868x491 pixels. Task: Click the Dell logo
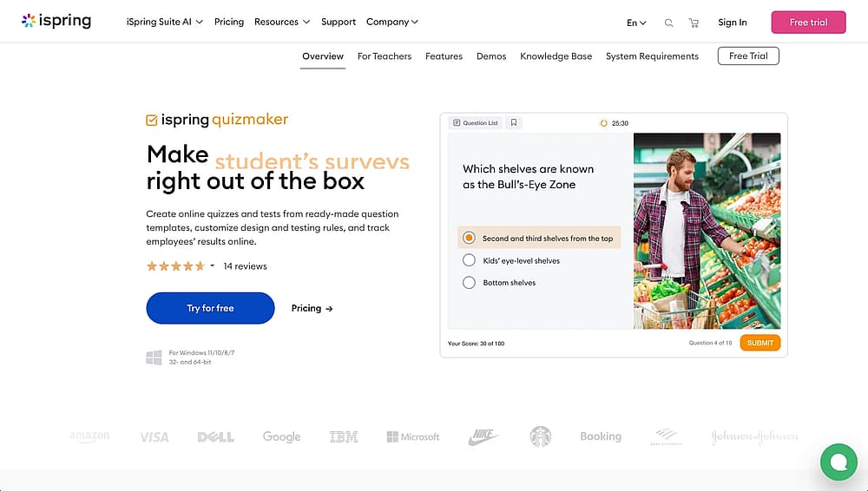point(216,437)
